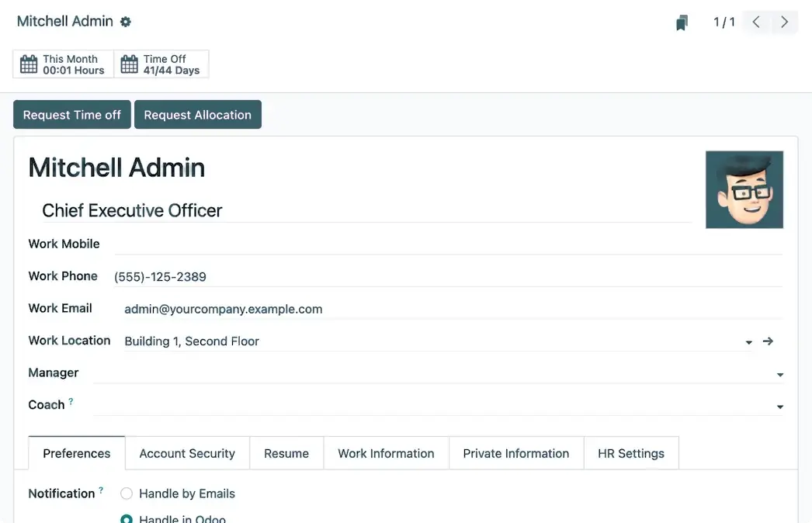Click the Request Time off button
The height and width of the screenshot is (523, 812).
pyautogui.click(x=72, y=115)
